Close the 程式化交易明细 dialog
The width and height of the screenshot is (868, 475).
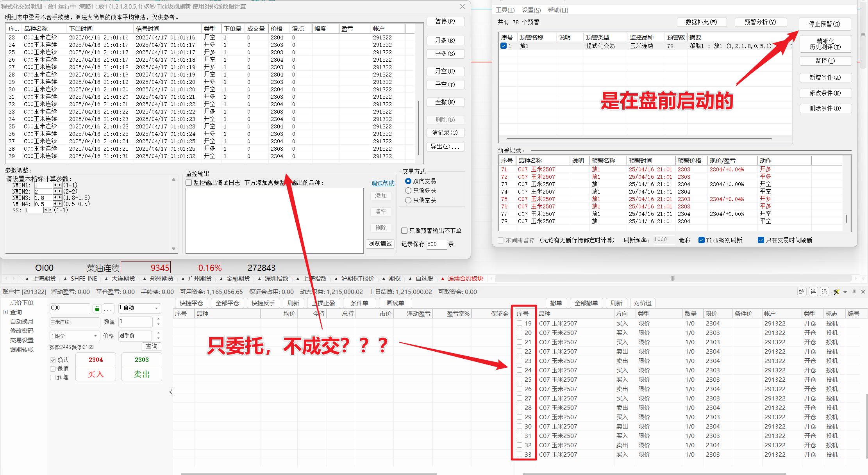tap(463, 7)
